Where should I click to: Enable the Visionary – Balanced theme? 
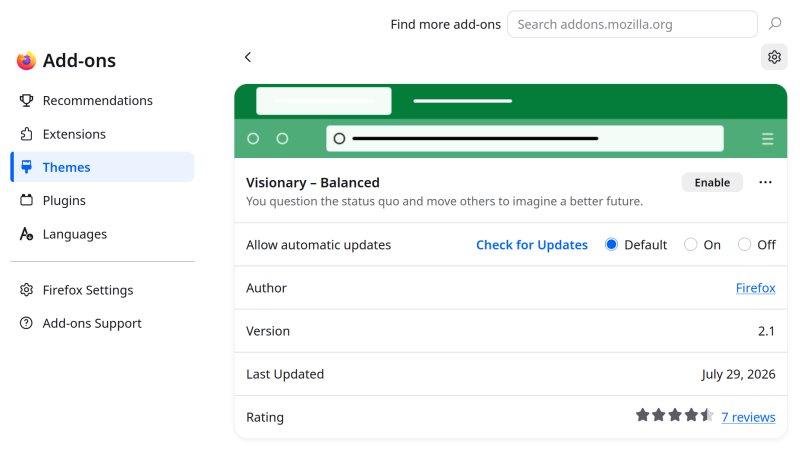point(712,182)
